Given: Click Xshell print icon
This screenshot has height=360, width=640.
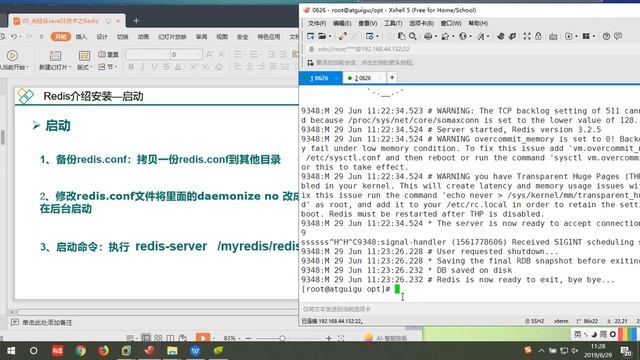Looking at the screenshot, I should [428, 36].
